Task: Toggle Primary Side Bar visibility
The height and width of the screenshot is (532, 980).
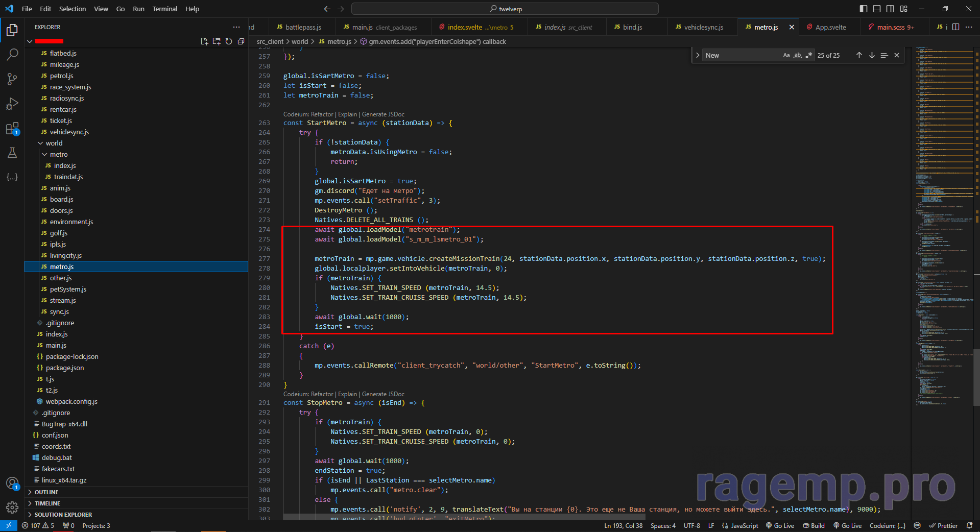Action: (x=864, y=9)
